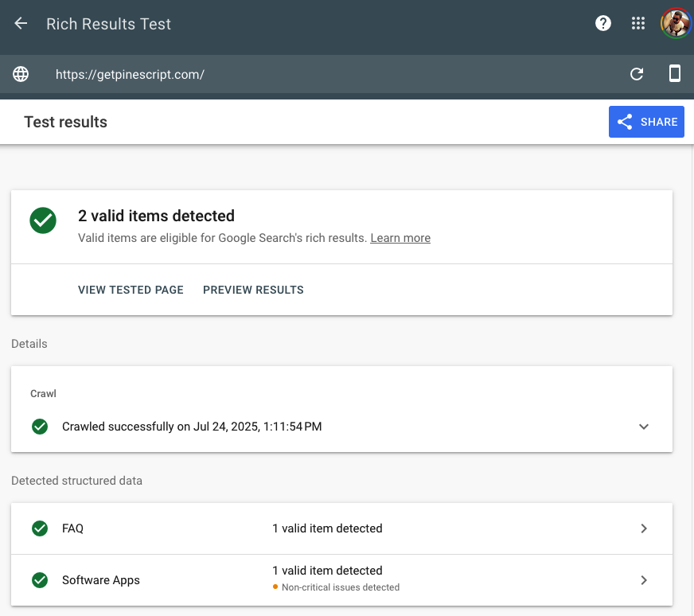Expand the Crawl details chevron
Image resolution: width=694 pixels, height=616 pixels.
644,427
